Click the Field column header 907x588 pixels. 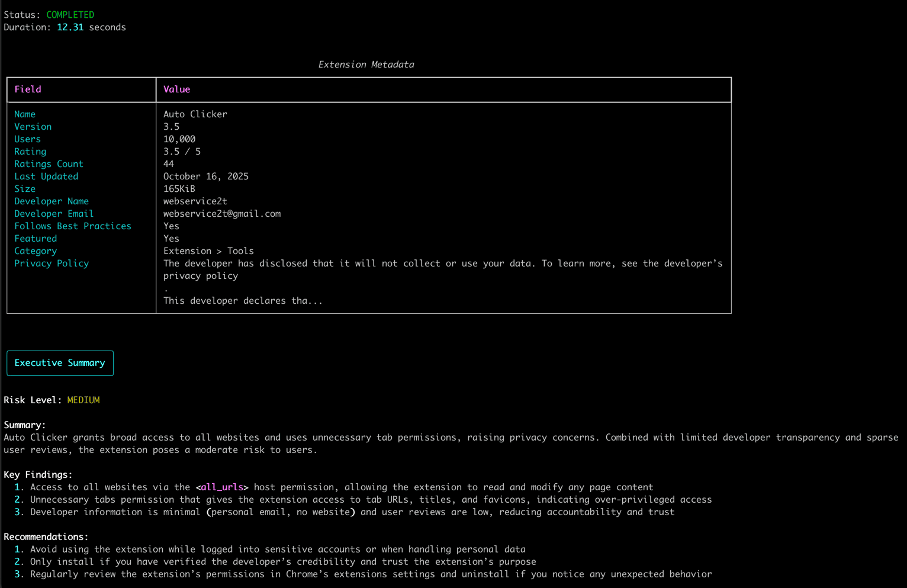click(x=28, y=89)
